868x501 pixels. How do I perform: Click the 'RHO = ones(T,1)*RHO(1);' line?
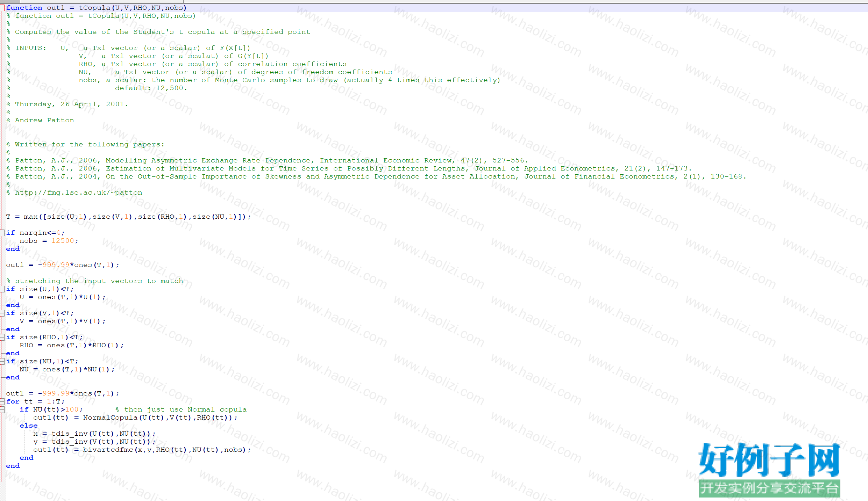point(72,345)
